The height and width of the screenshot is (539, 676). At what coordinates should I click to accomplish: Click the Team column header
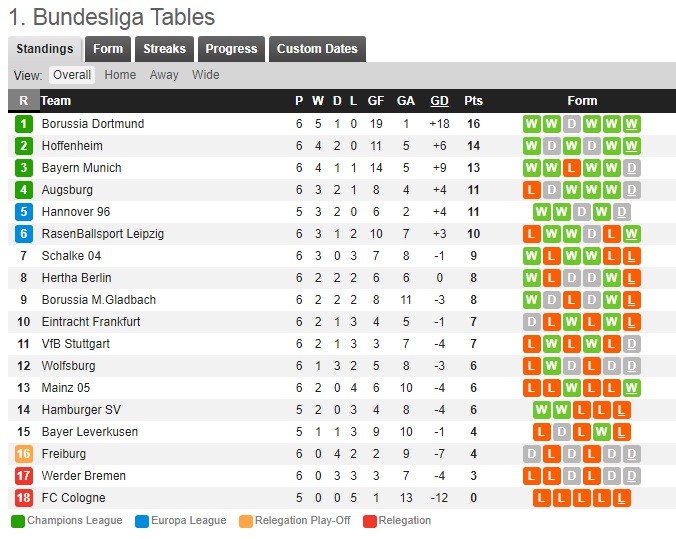(56, 101)
